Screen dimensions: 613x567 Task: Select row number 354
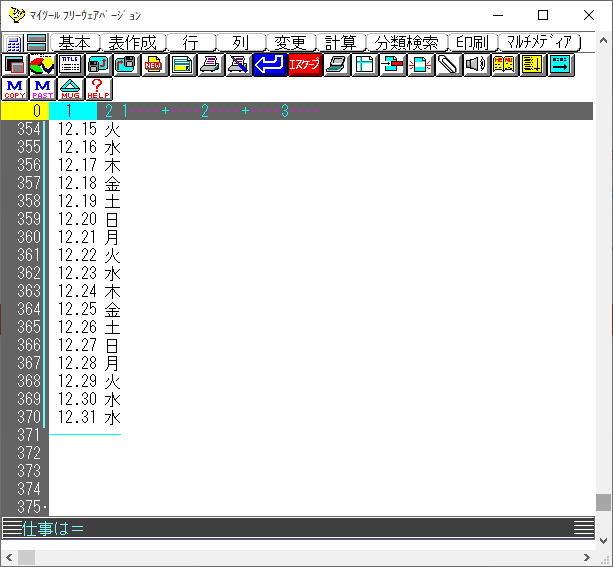click(29, 129)
